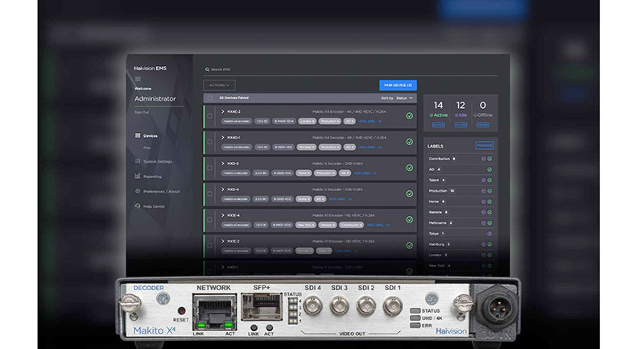This screenshot has width=644, height=349.
Task: Click Filter under 14 Active
Action: point(439,125)
